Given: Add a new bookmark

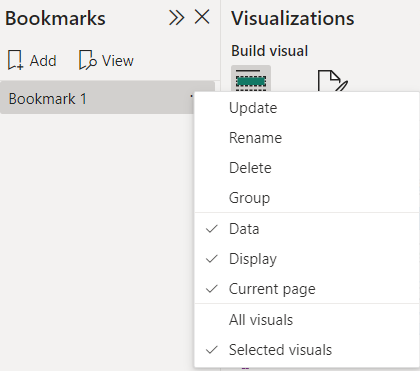Looking at the screenshot, I should click(x=32, y=61).
